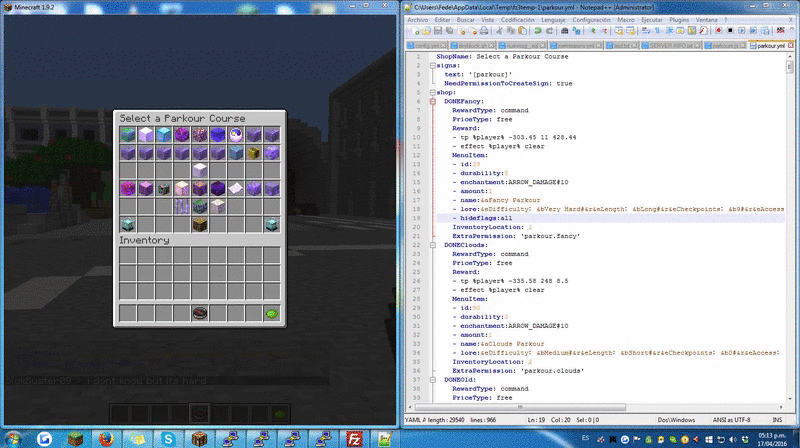The image size is (800, 448).
Task: Switch to the skyblock.sh tab
Action: (x=472, y=45)
